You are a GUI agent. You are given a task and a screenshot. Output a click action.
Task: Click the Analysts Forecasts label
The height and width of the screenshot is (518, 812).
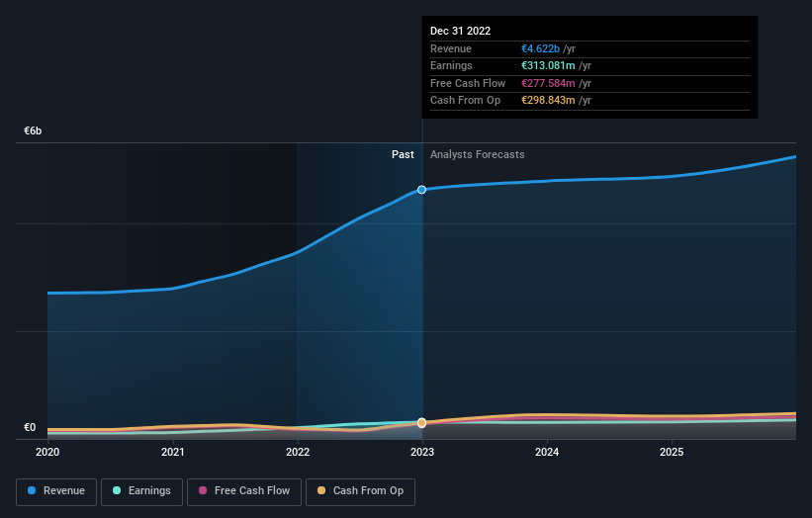click(x=478, y=155)
